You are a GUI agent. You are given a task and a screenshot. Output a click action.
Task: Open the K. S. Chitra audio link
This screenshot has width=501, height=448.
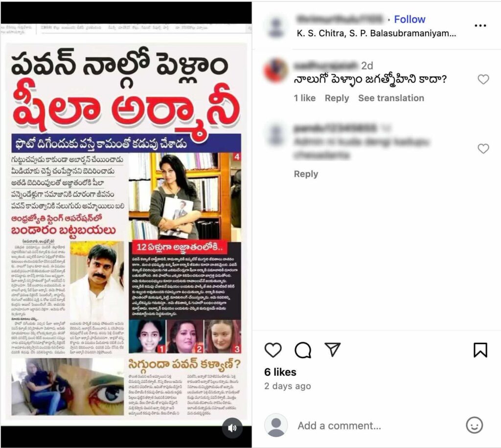(x=376, y=33)
